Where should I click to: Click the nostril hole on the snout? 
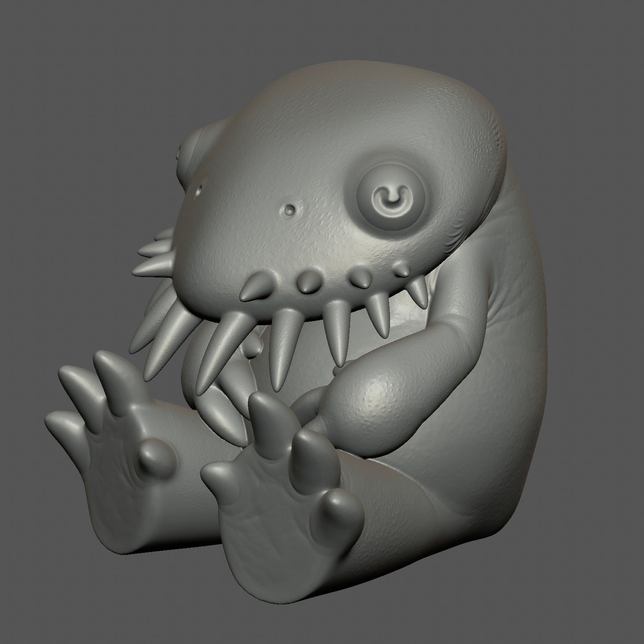click(x=291, y=209)
